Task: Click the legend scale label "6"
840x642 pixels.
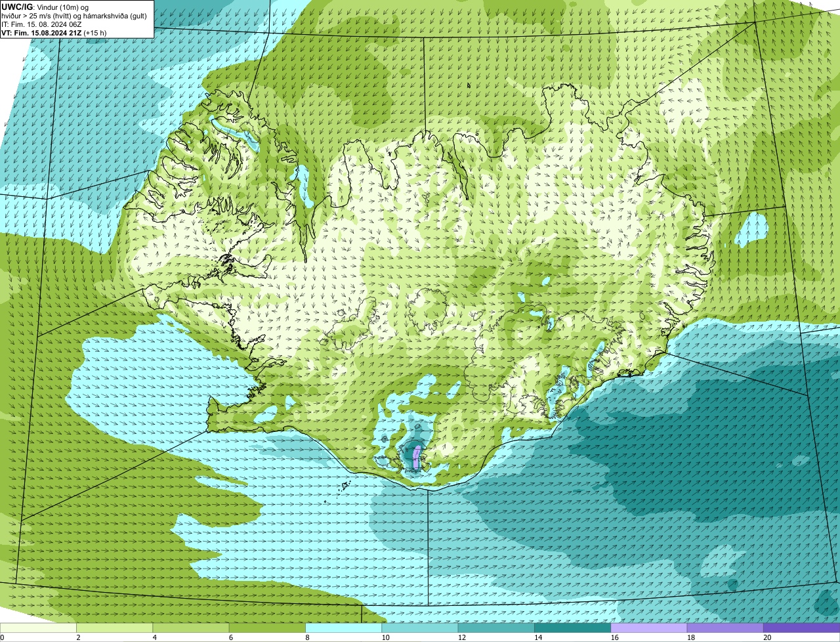Action: pos(231,637)
